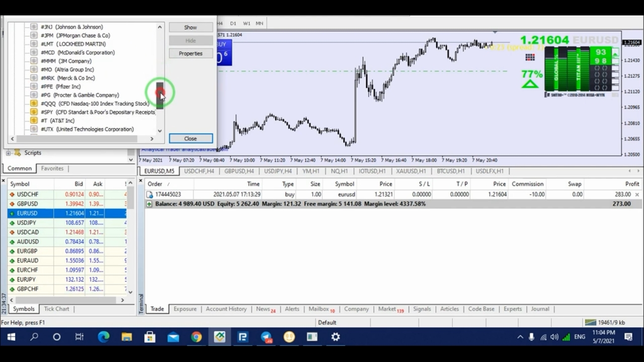
Task: Click the yellow #QQQ symbol icon
Action: point(34,104)
